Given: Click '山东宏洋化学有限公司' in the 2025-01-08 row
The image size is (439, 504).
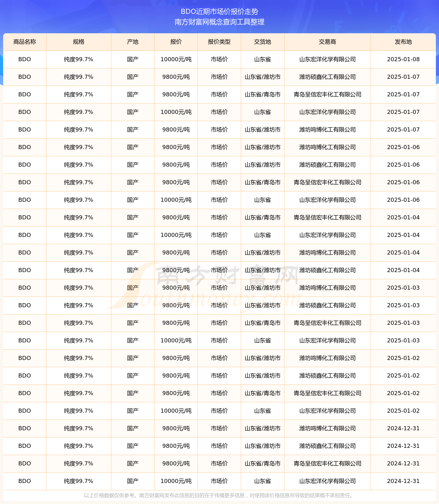Looking at the screenshot, I should click(x=327, y=59).
